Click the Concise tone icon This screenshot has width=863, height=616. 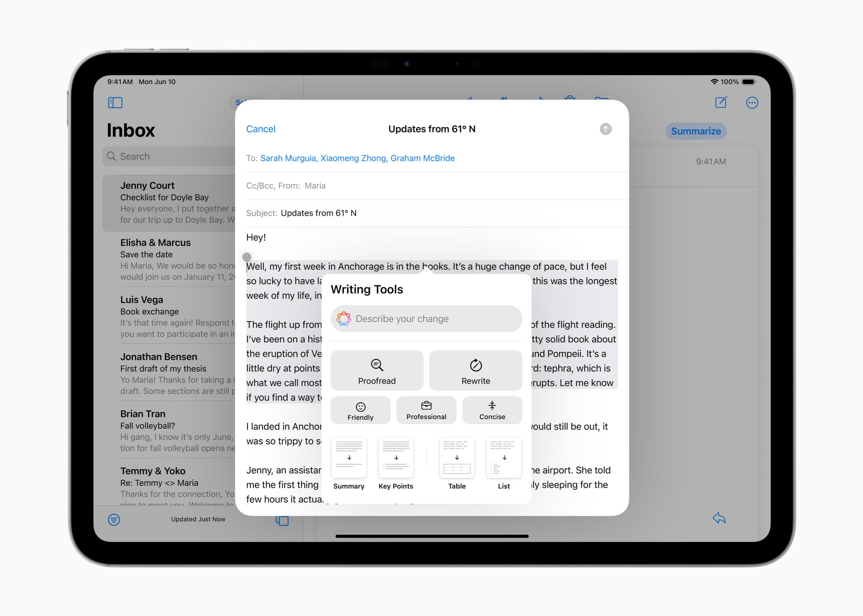pos(492,409)
